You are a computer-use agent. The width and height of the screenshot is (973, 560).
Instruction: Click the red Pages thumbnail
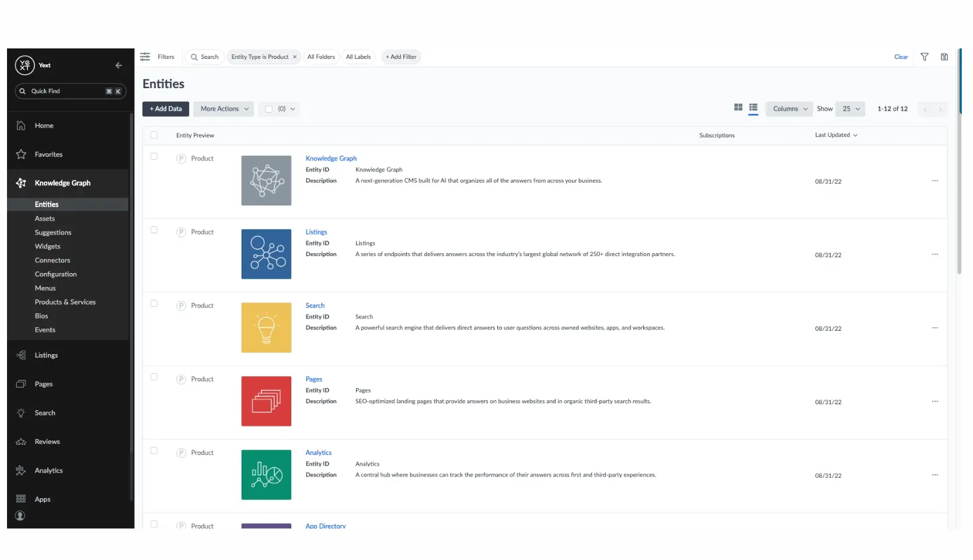pyautogui.click(x=266, y=401)
